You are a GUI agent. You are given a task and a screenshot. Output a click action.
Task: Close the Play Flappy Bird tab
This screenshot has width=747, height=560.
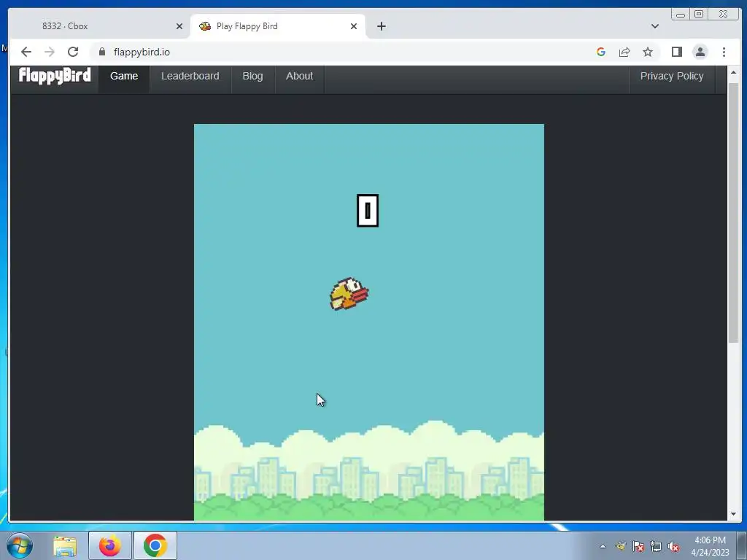click(354, 26)
